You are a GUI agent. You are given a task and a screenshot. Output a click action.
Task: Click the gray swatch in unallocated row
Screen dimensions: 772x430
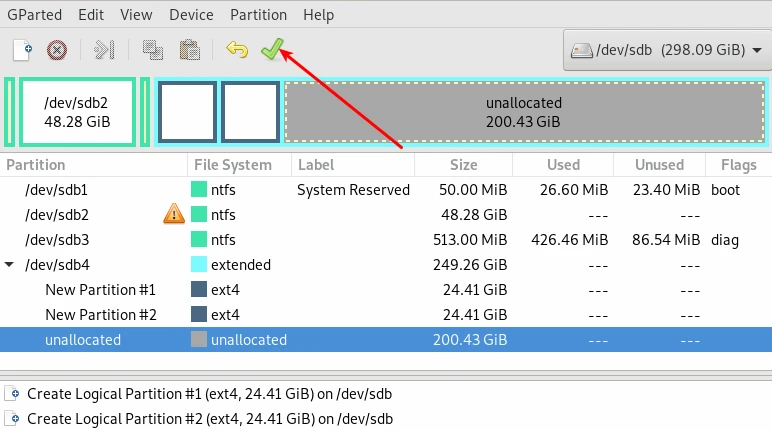tap(199, 340)
